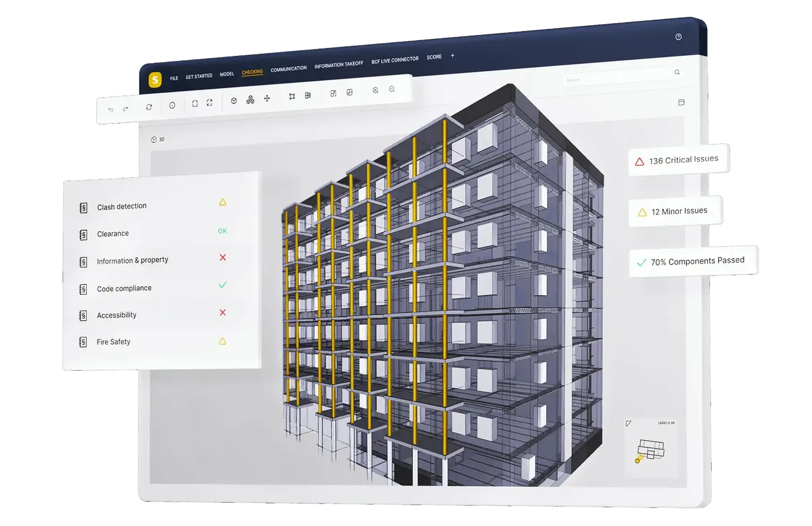The image size is (812, 526).
Task: Click the undo arrow in the toolbar
Action: click(x=111, y=109)
